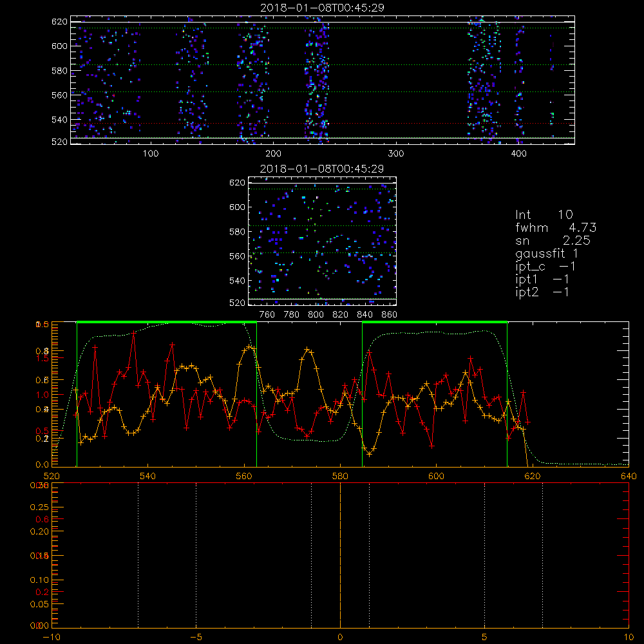Click red y-axis label 0.6 of bottom plot
The image size is (644, 644).
[x=43, y=520]
